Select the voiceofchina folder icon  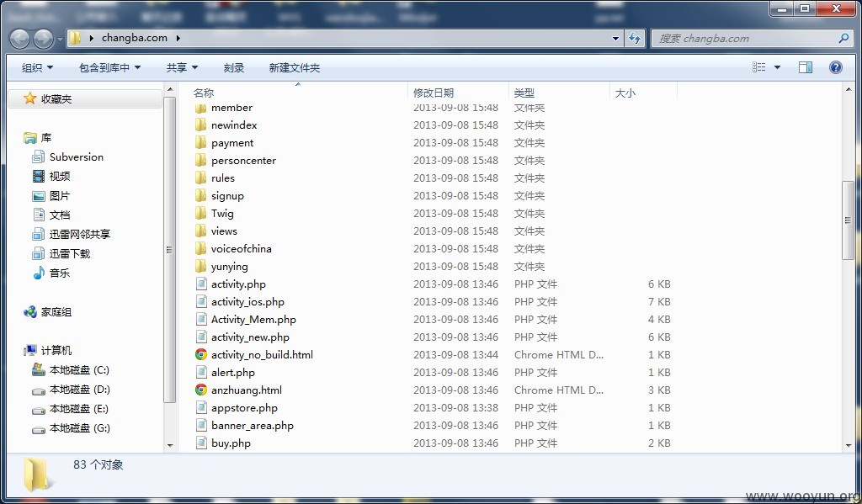[200, 248]
